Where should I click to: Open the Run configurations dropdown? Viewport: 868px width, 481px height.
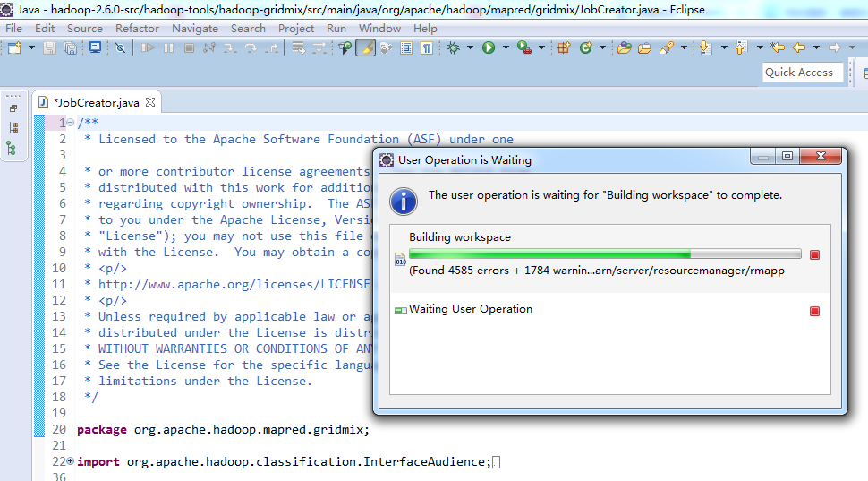coord(506,48)
